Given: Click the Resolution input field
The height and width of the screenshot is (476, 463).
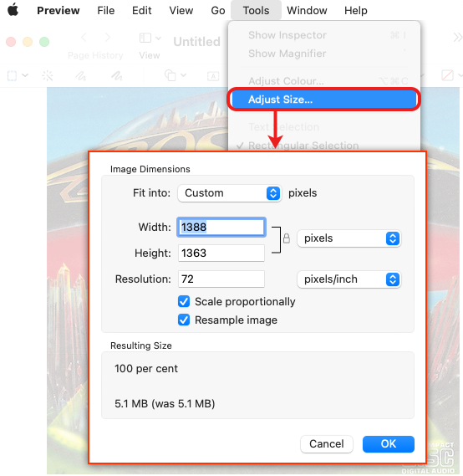Looking at the screenshot, I should [221, 279].
